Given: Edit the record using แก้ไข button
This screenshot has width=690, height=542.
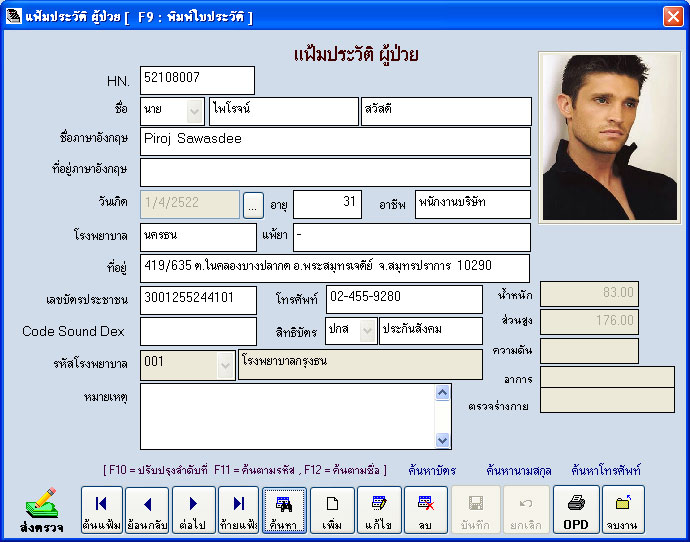Looking at the screenshot, I should [x=379, y=509].
